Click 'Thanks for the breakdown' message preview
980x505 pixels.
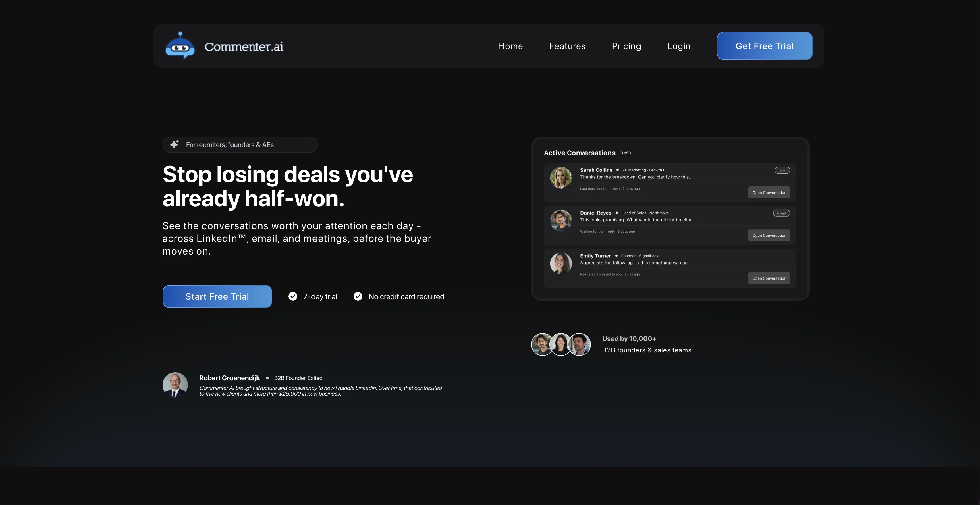click(x=636, y=177)
